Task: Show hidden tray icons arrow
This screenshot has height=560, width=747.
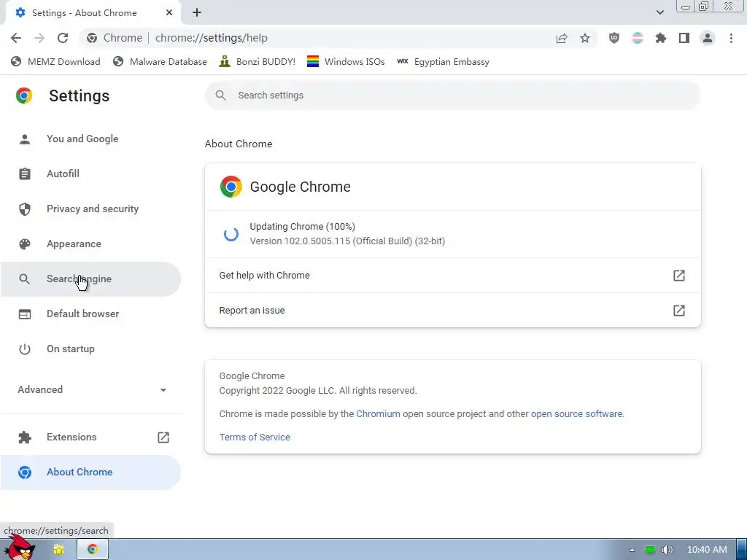Action: click(x=632, y=550)
